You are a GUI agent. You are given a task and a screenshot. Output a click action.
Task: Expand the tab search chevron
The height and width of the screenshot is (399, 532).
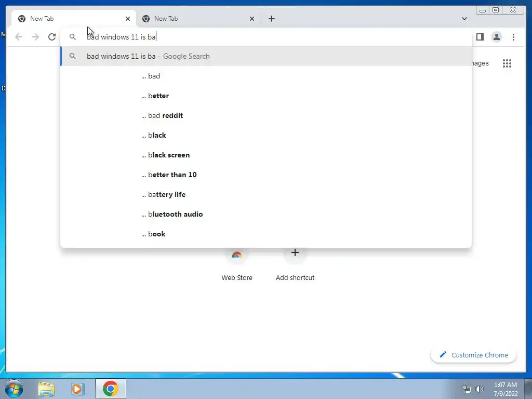[x=464, y=19]
